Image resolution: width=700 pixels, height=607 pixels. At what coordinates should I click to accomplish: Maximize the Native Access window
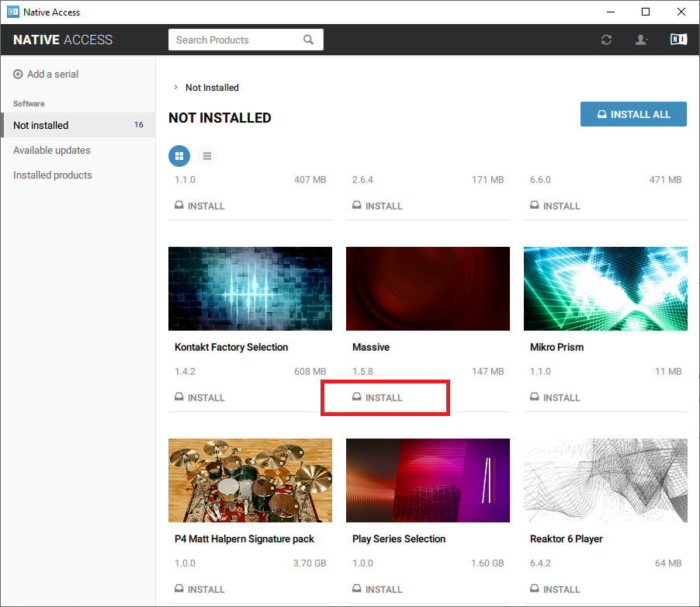(646, 12)
